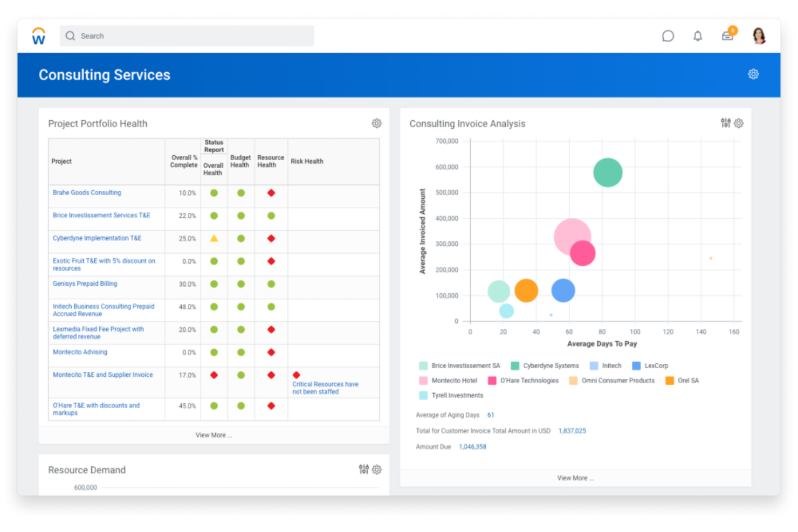
Task: Click red Resource Health diamond for O'Hare T&E
Action: click(271, 405)
